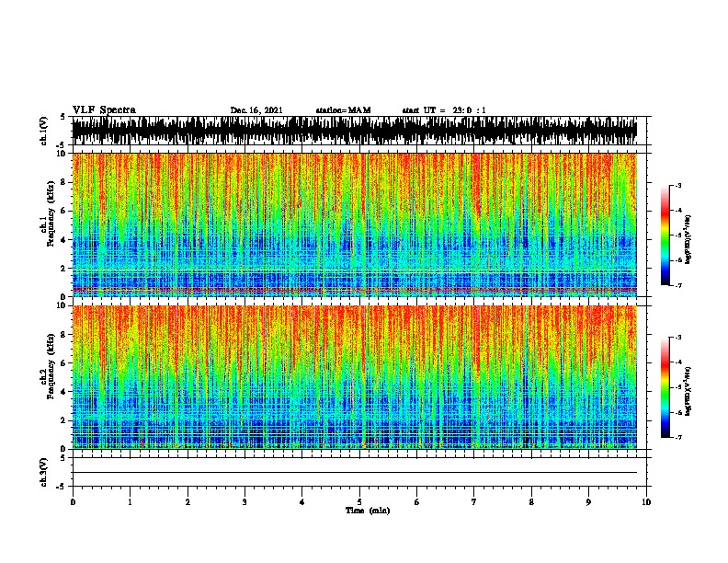Click the "station=MAM" header label

[343, 110]
